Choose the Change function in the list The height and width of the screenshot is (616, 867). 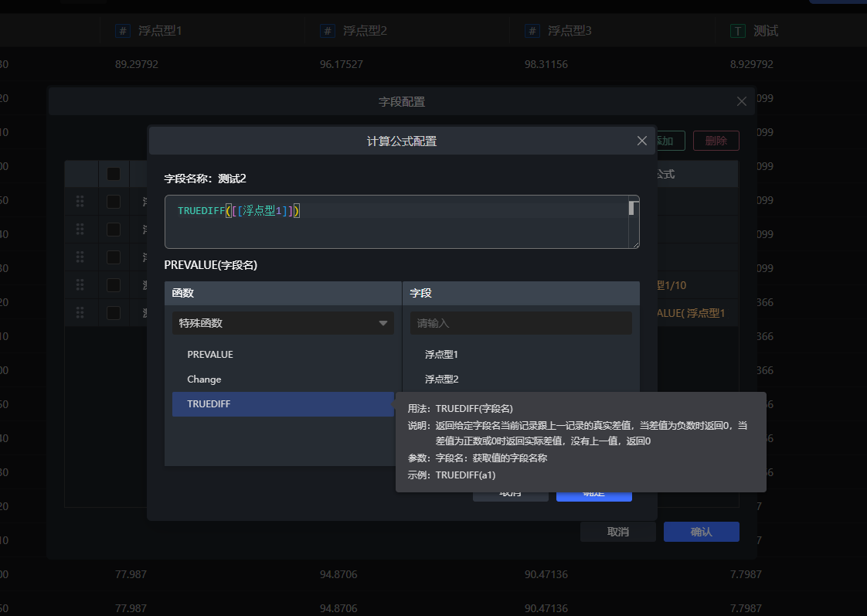(x=204, y=379)
